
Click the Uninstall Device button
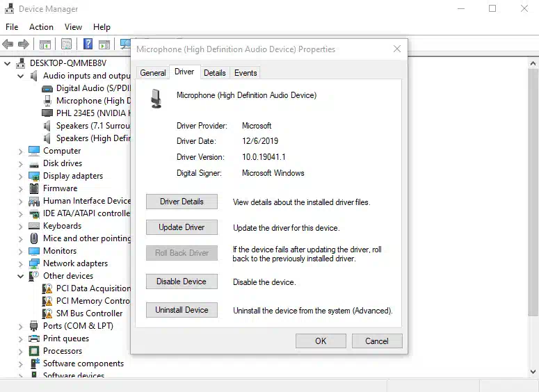coord(182,310)
